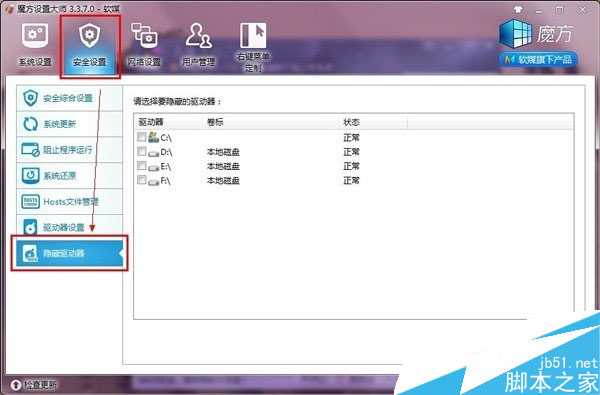Click 正常 status in the F:\ row
Viewport: 600px width, 395px height.
point(351,180)
